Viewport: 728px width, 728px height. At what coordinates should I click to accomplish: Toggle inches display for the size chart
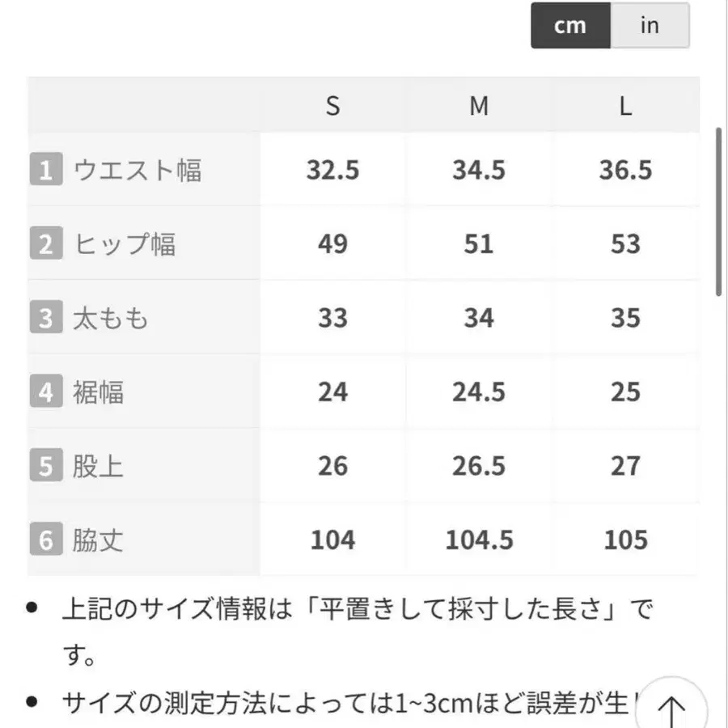[x=649, y=26]
